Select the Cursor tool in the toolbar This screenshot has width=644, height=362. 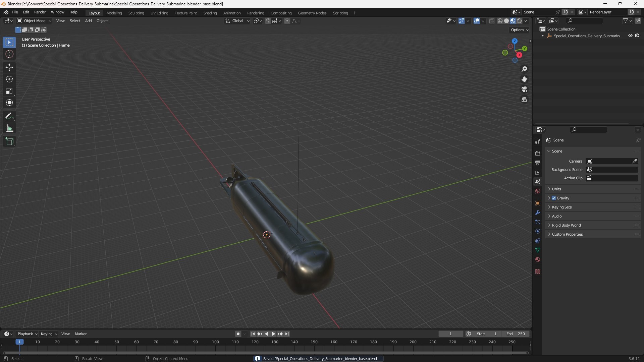pyautogui.click(x=9, y=54)
